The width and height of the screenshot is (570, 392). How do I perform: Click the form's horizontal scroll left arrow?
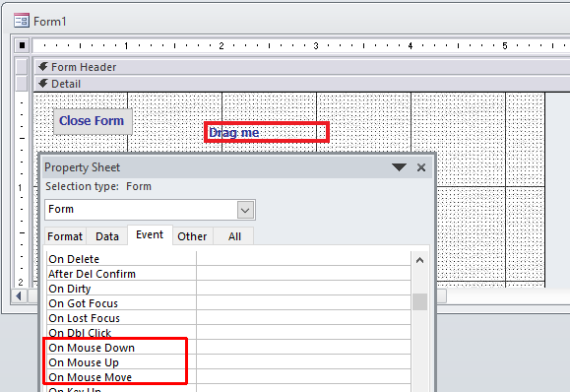tap(19, 296)
